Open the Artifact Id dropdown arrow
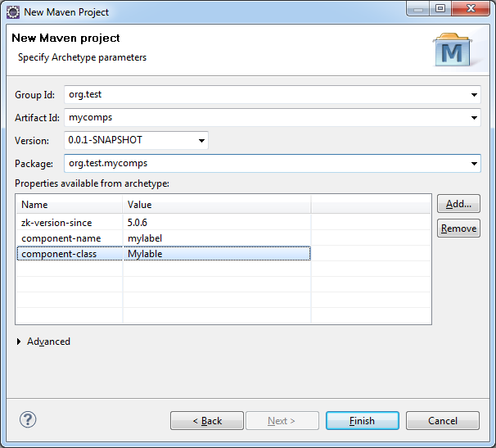 click(x=474, y=118)
